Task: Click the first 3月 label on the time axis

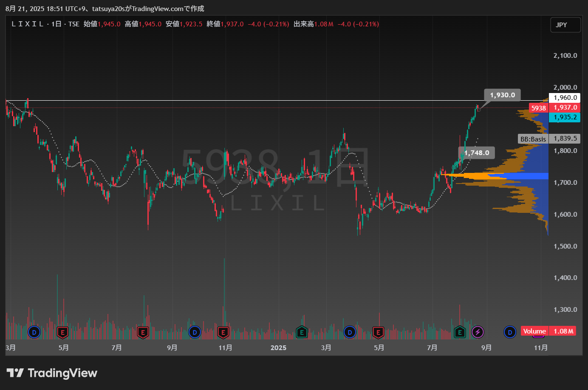Action: coord(11,348)
